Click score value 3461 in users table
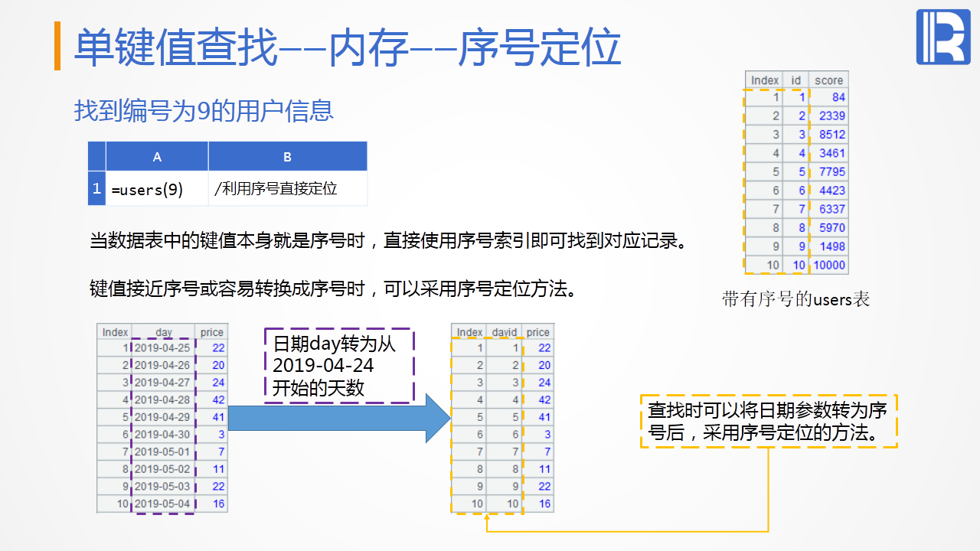Image resolution: width=980 pixels, height=551 pixels. coord(828,153)
